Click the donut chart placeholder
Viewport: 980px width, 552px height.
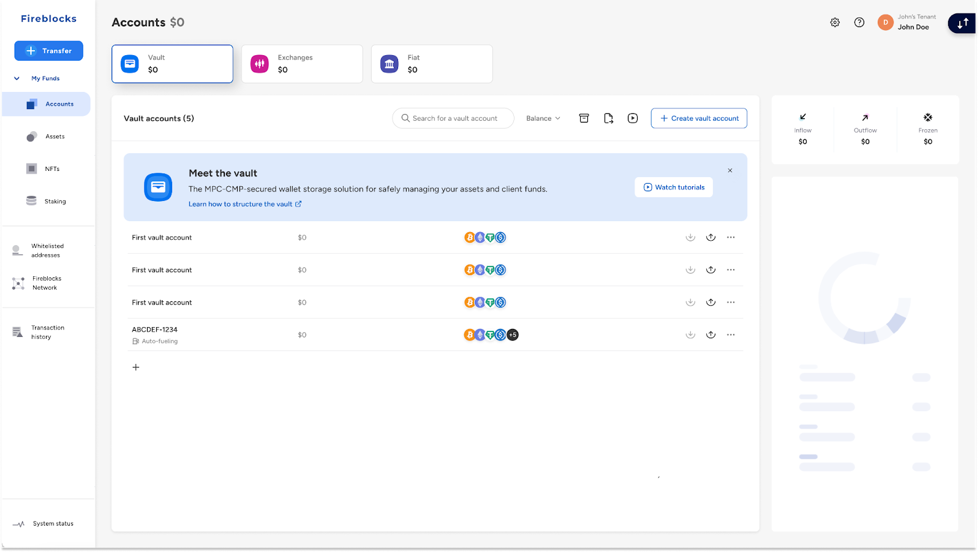(x=864, y=298)
